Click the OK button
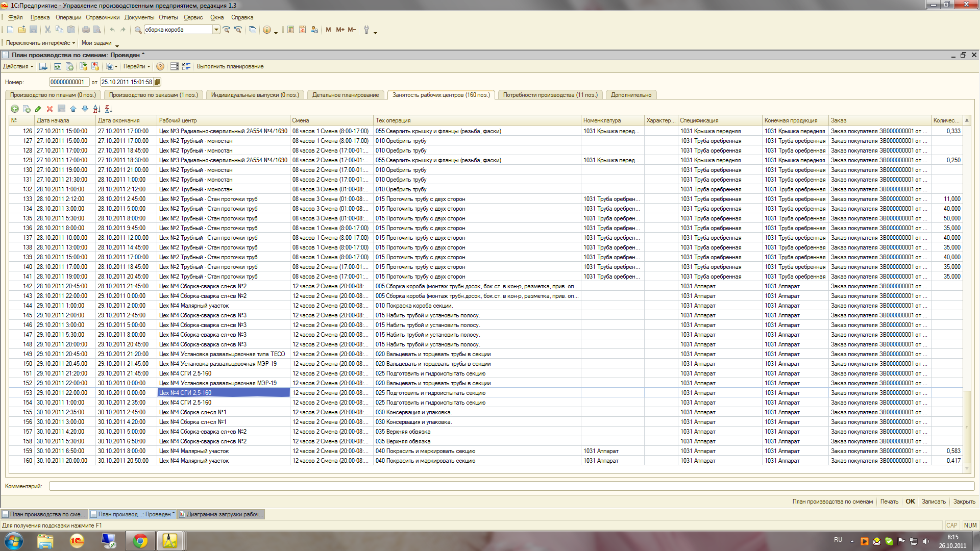This screenshot has height=551, width=980. tap(910, 502)
